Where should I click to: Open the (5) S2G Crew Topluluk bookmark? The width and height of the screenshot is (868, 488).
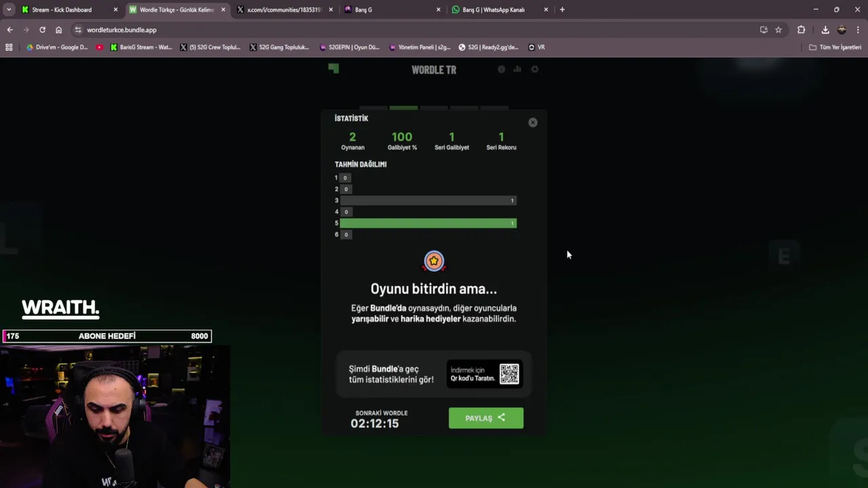[x=210, y=47]
